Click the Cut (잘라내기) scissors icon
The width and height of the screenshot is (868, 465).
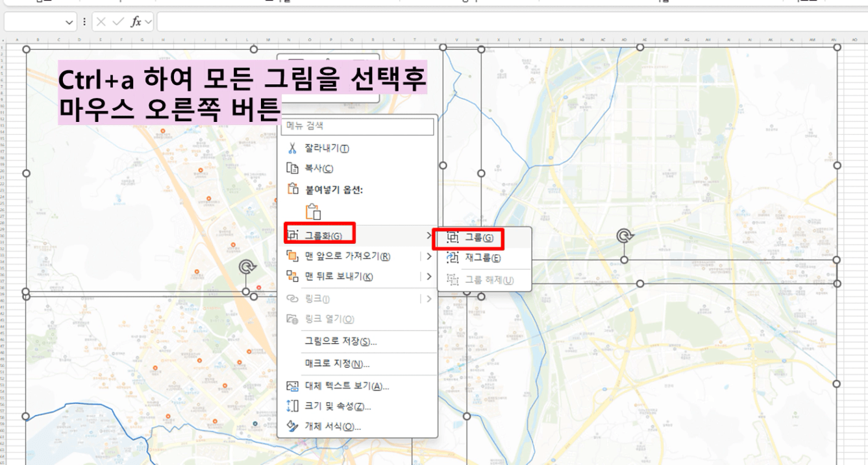292,148
